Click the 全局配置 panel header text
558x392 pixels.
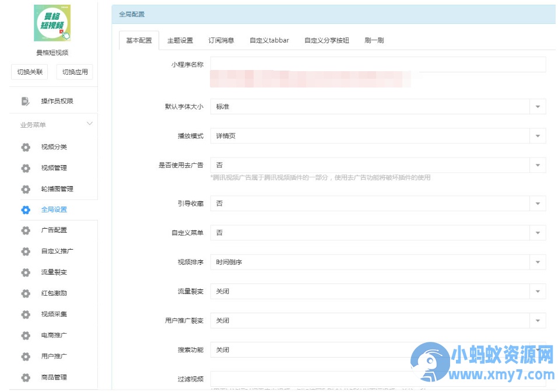coord(132,14)
